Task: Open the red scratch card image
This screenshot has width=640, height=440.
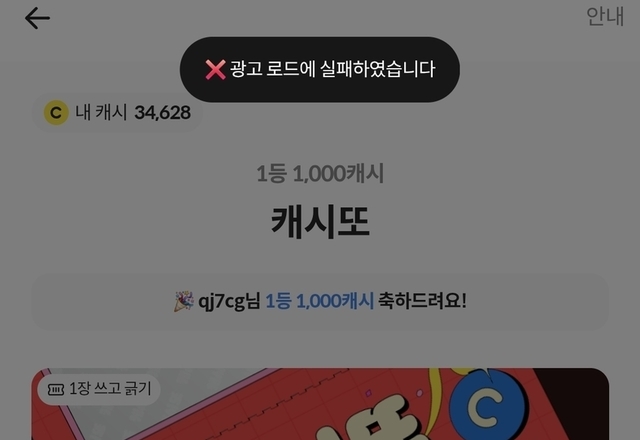Action: click(320, 404)
